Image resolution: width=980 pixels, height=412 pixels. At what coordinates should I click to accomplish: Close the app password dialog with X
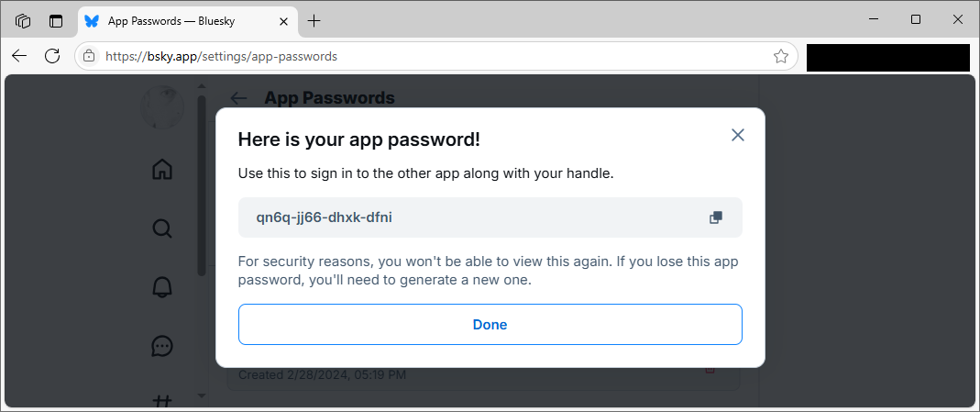coord(737,135)
